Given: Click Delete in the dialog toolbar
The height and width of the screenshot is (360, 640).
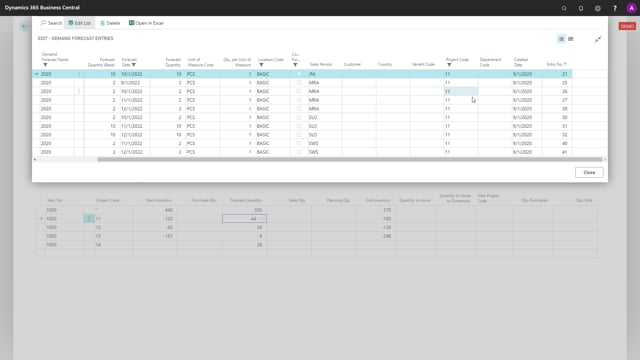Looking at the screenshot, I should coord(110,23).
